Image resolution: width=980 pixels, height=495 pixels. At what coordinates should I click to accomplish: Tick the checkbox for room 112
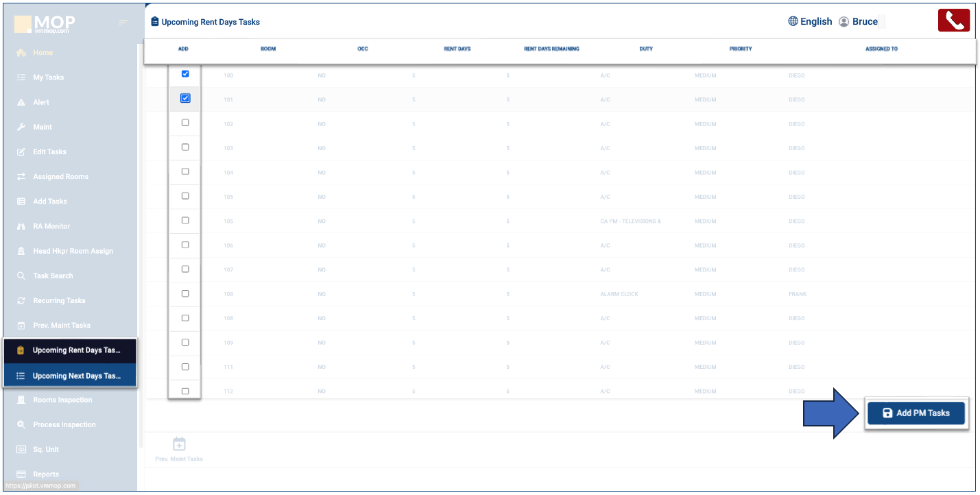pos(185,391)
